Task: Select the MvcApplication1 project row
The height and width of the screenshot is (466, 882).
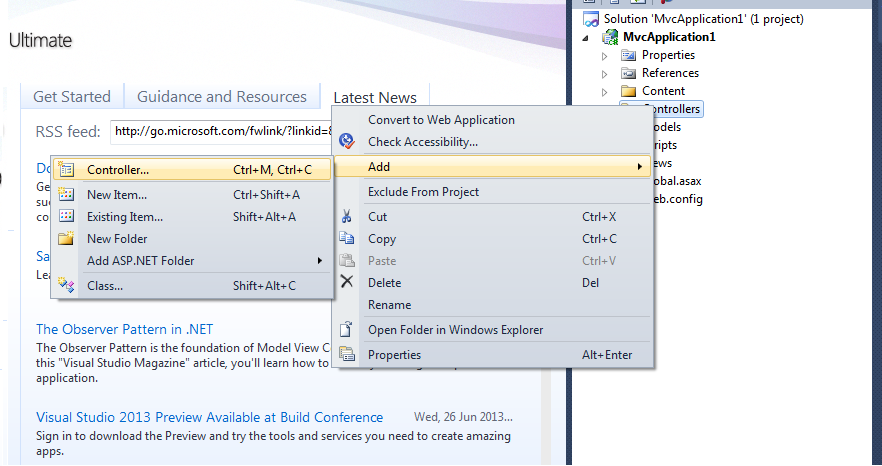Action: pos(659,37)
